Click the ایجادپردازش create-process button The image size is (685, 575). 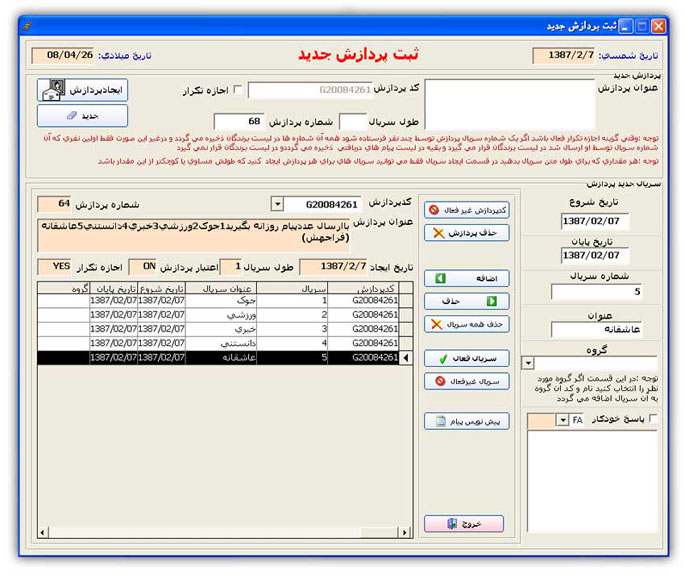tap(83, 90)
